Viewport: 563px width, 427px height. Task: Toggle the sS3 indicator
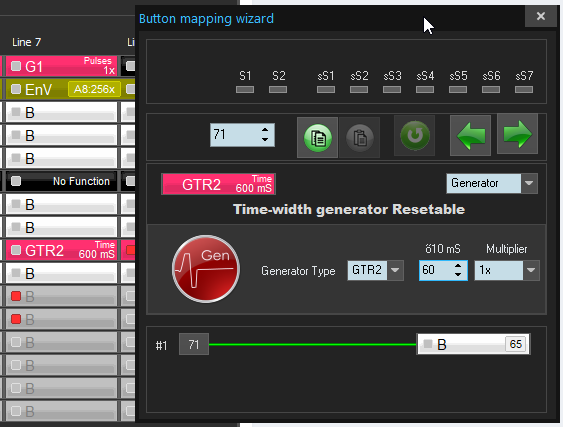click(392, 89)
